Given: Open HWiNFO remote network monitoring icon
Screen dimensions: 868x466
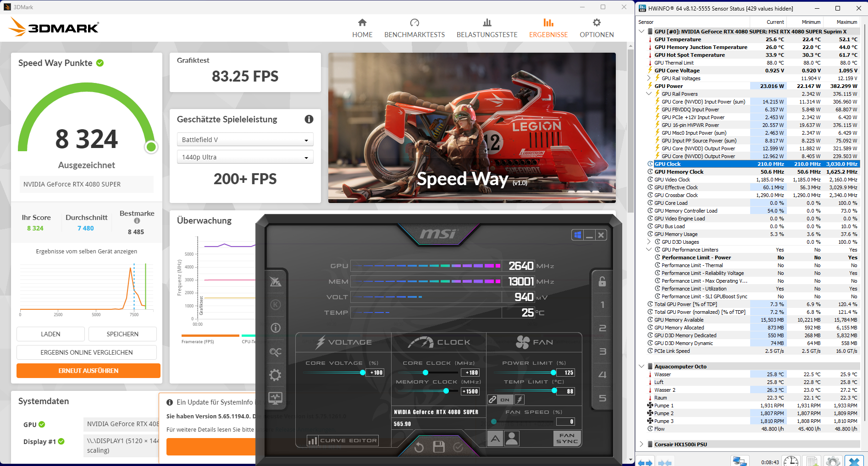Looking at the screenshot, I should 739,461.
